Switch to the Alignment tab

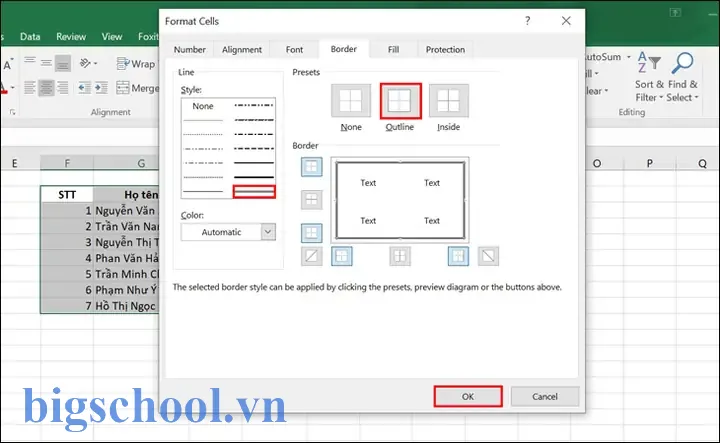(x=242, y=50)
